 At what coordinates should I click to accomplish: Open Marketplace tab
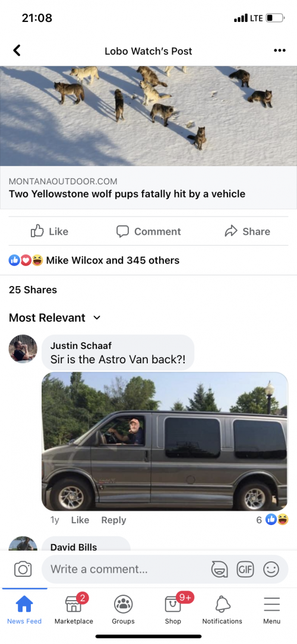pos(74,610)
